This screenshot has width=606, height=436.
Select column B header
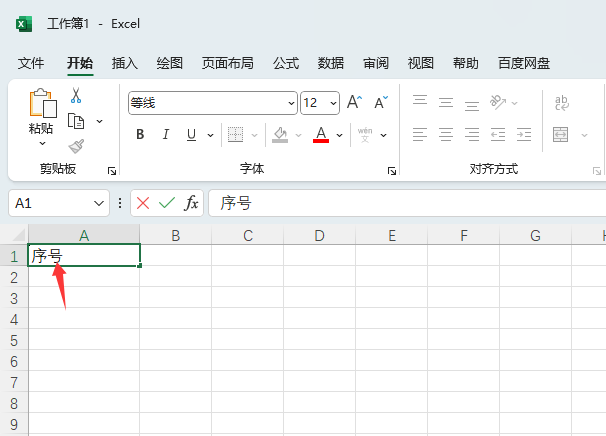click(176, 235)
